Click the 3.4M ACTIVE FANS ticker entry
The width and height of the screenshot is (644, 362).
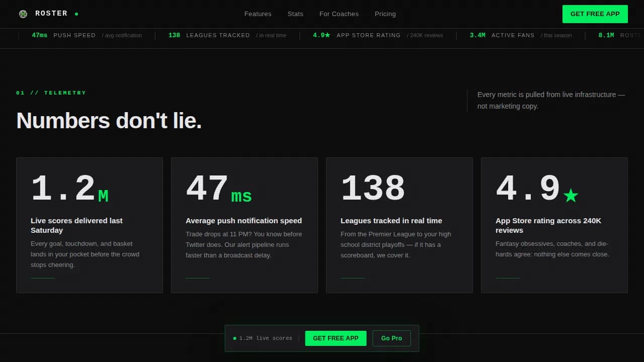point(521,35)
